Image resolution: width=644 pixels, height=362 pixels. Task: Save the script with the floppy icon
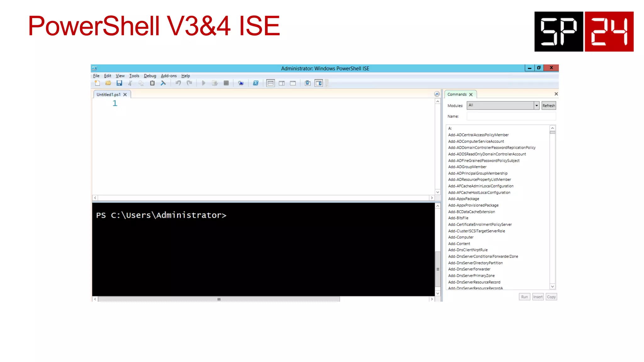[x=119, y=83]
